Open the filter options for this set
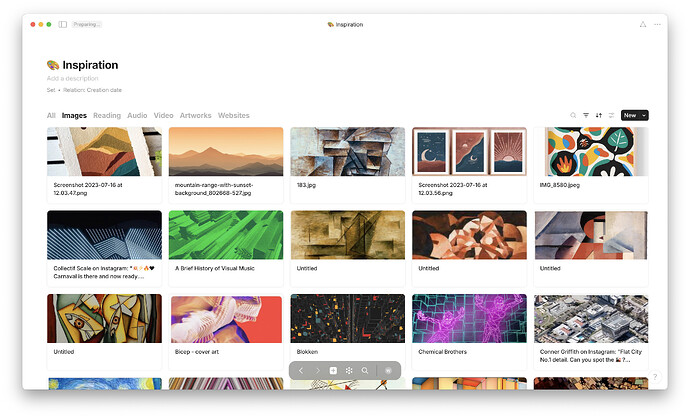The image size is (690, 419). click(586, 115)
